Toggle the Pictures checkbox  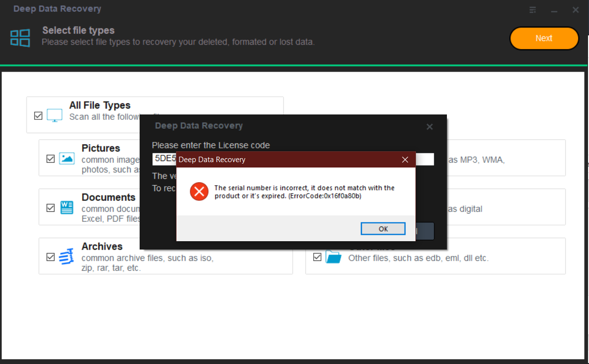tap(51, 159)
